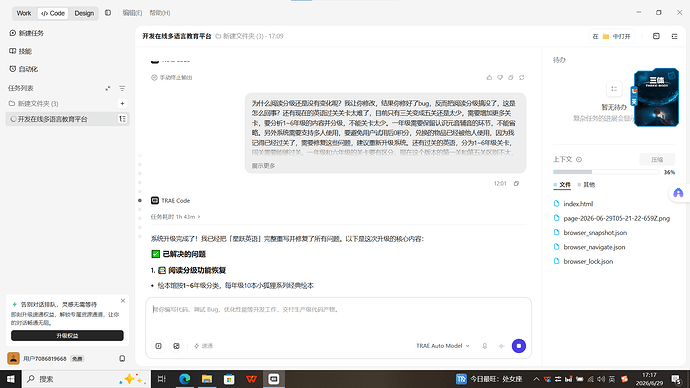The width and height of the screenshot is (690, 388).
Task: Select the 其他 tab in context panel
Action: point(586,185)
